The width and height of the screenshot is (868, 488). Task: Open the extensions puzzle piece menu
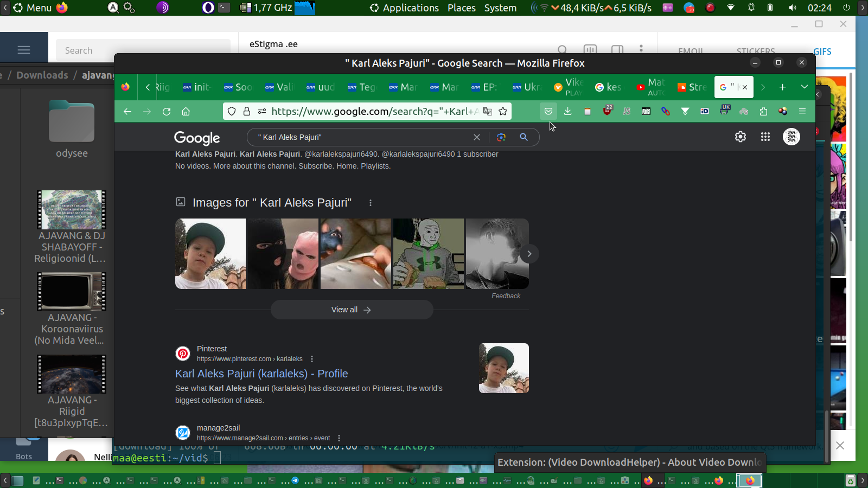click(x=763, y=111)
